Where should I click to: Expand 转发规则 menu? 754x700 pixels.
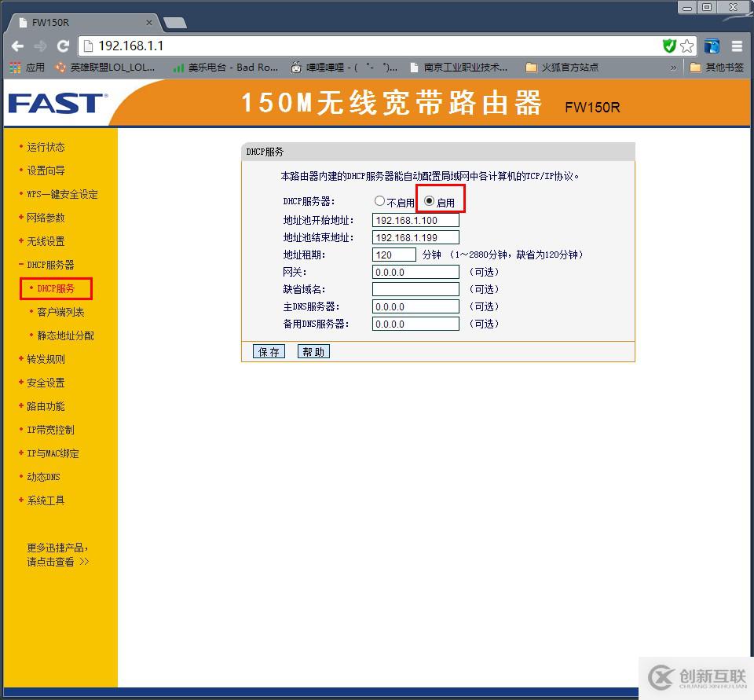(x=46, y=359)
